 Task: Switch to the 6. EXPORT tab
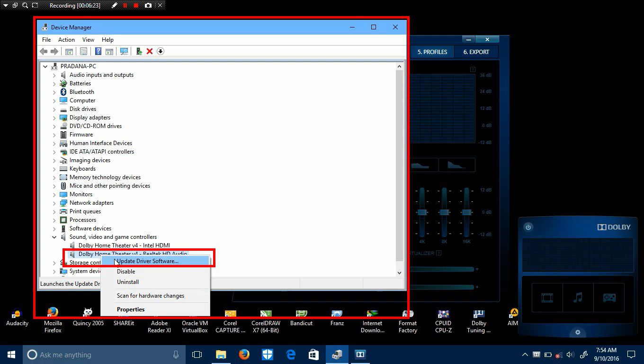(x=476, y=52)
